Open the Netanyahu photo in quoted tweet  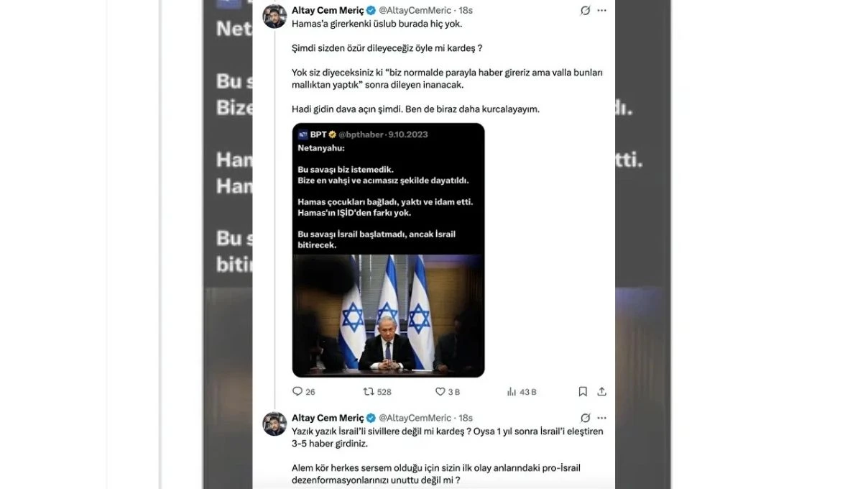[388, 315]
